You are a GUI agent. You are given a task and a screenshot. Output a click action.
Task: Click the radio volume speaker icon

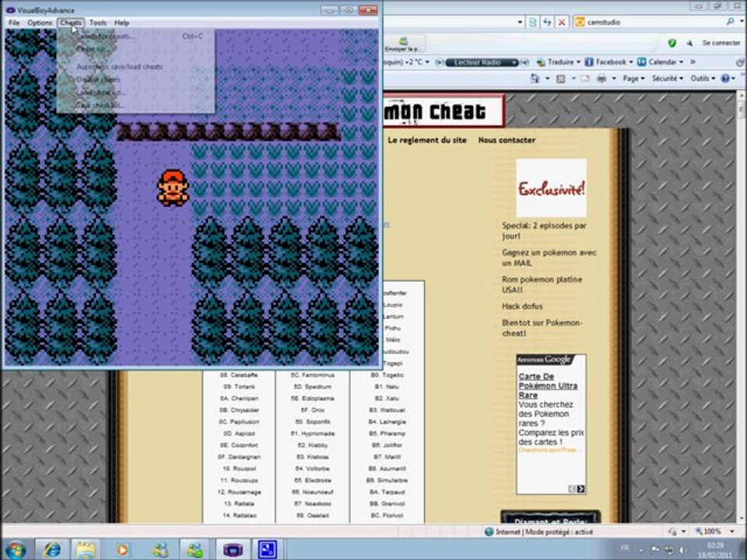pos(525,62)
